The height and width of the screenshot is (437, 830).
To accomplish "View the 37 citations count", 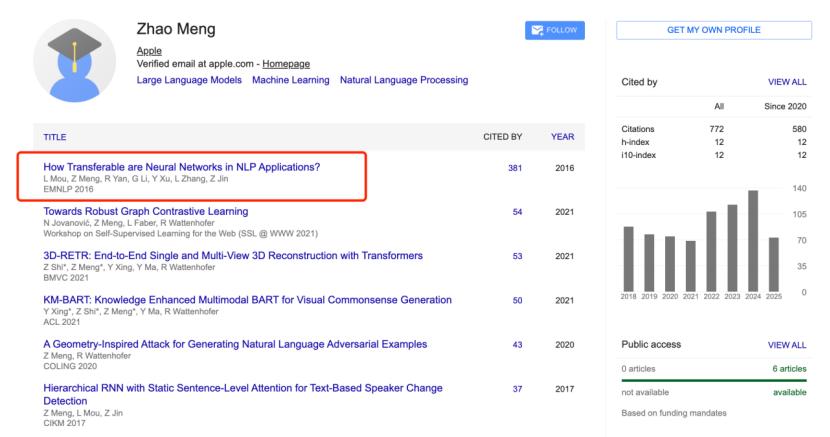I will (517, 389).
